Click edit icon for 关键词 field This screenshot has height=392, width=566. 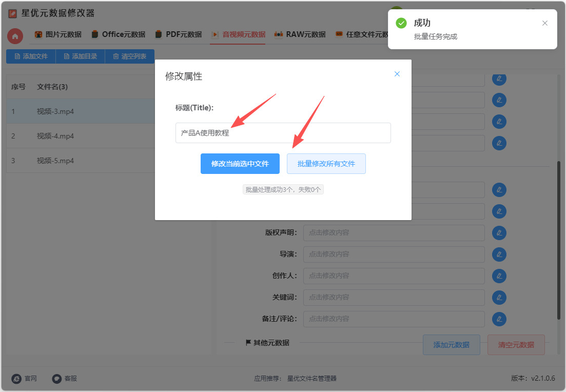[499, 298]
